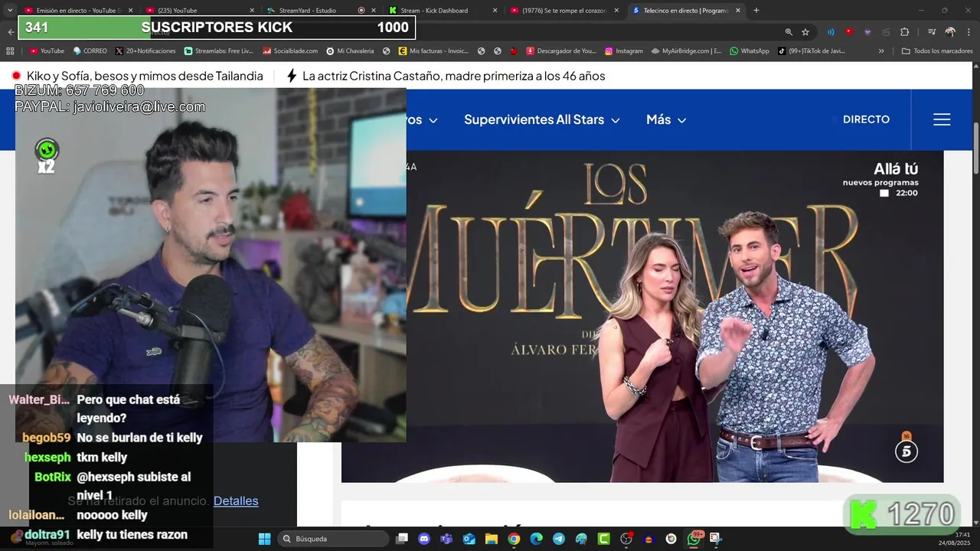980x551 pixels.
Task: Open Camtasia green icon on taskbar
Action: point(603,539)
